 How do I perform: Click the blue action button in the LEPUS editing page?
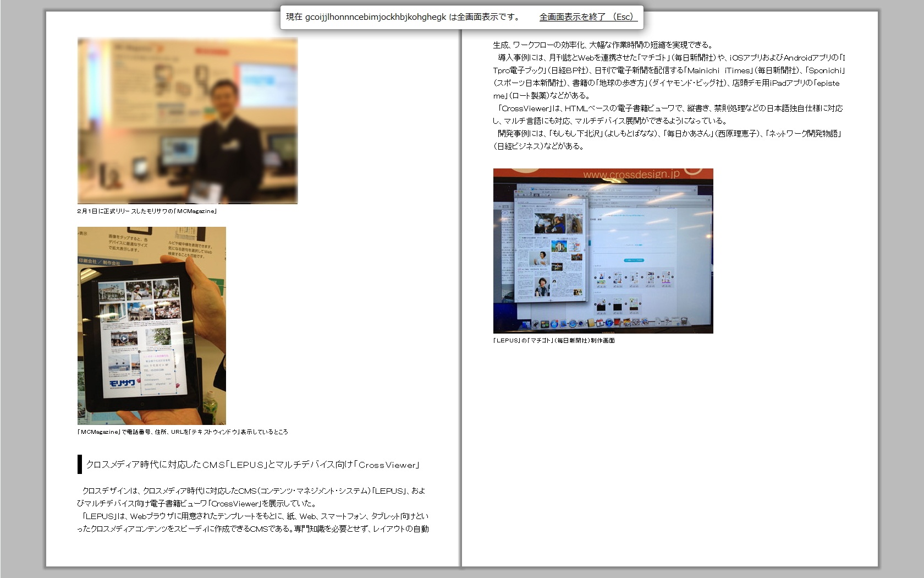[634, 260]
